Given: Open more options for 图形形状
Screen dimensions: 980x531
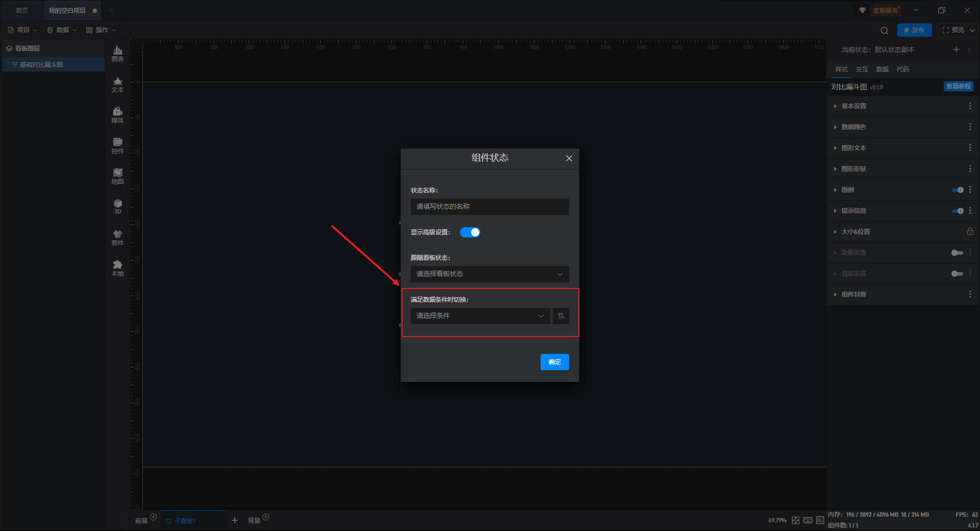Looking at the screenshot, I should 970,168.
